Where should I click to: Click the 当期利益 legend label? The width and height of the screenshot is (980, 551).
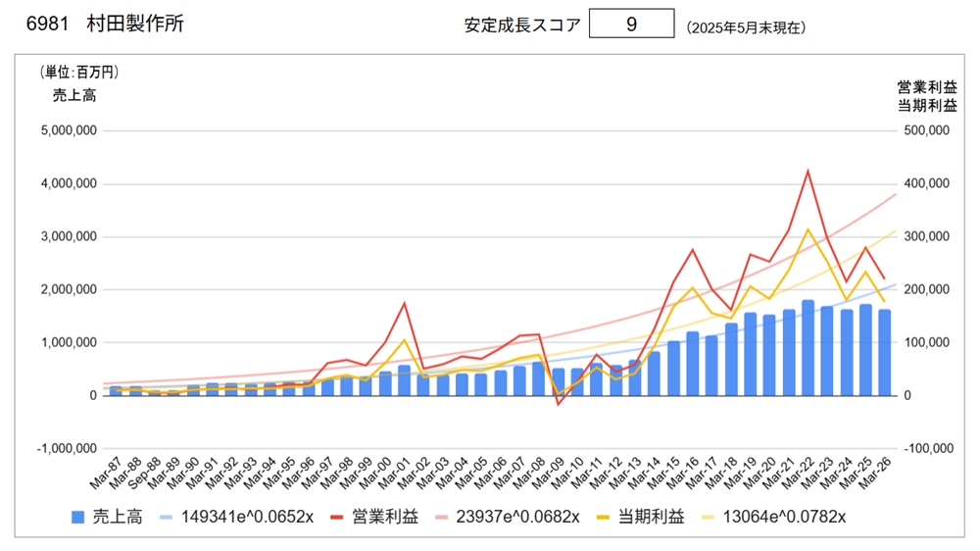coord(652,518)
